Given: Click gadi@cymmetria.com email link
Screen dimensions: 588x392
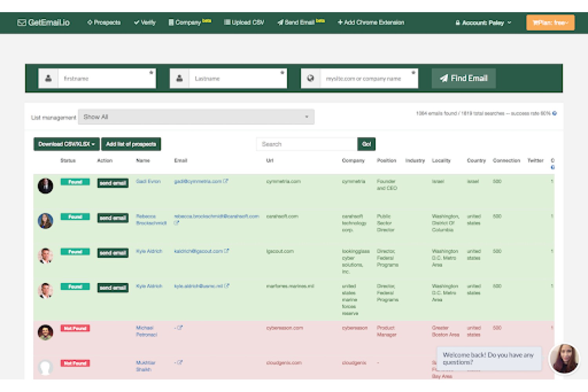Looking at the screenshot, I should click(x=198, y=181).
